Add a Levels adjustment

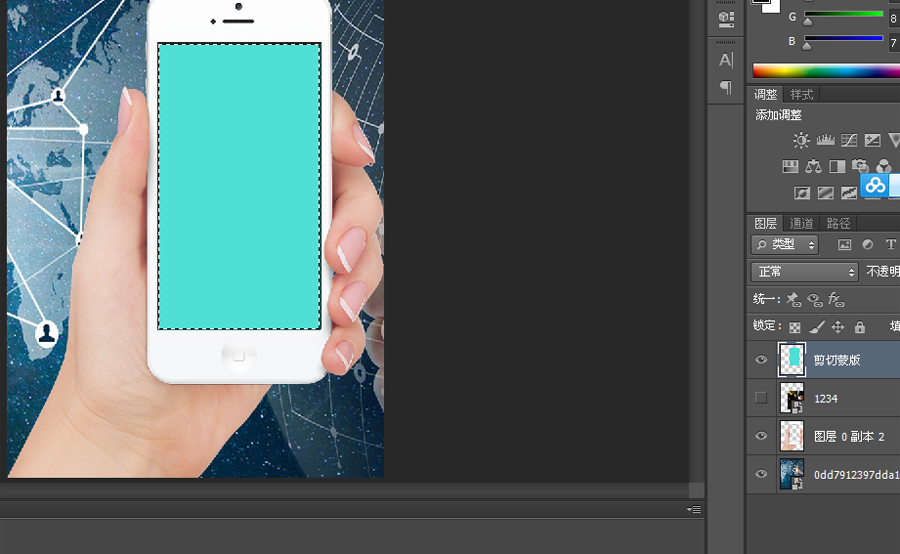point(825,140)
